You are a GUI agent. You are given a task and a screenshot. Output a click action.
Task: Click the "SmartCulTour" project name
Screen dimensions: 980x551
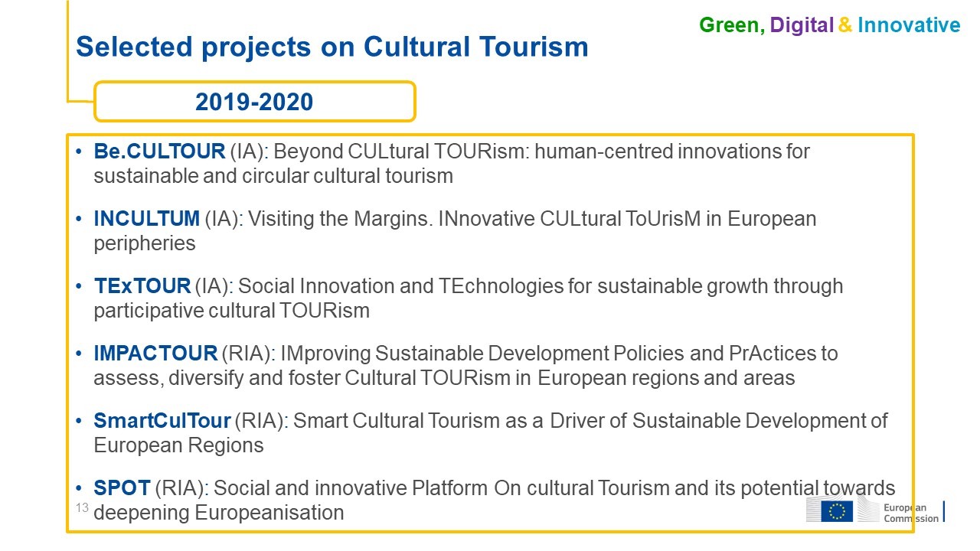click(162, 421)
